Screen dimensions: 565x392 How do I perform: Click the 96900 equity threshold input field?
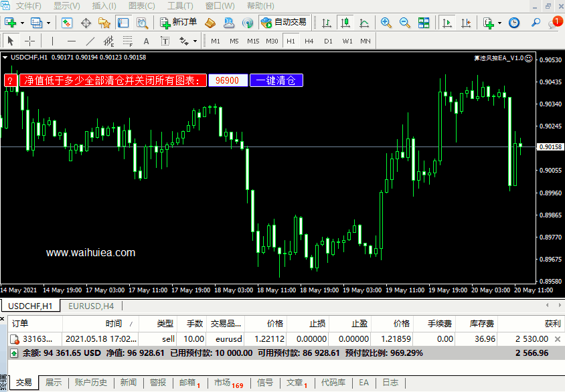coord(228,80)
